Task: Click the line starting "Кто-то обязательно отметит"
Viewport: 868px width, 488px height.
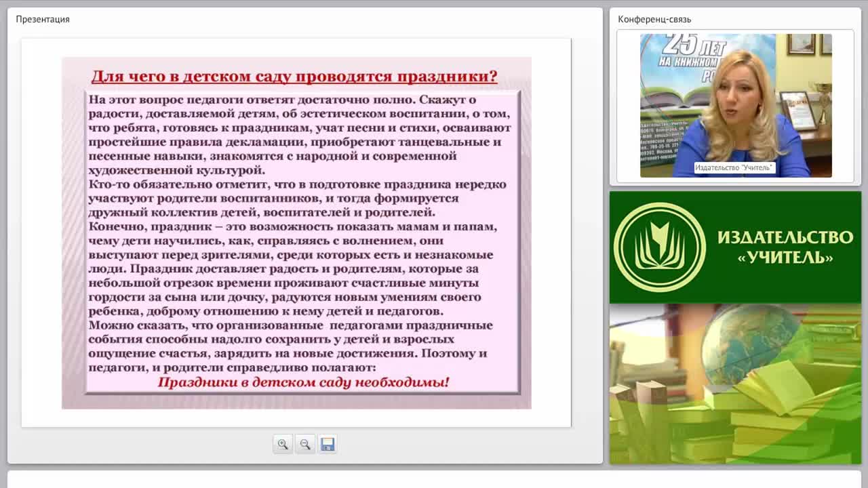Action: point(297,184)
